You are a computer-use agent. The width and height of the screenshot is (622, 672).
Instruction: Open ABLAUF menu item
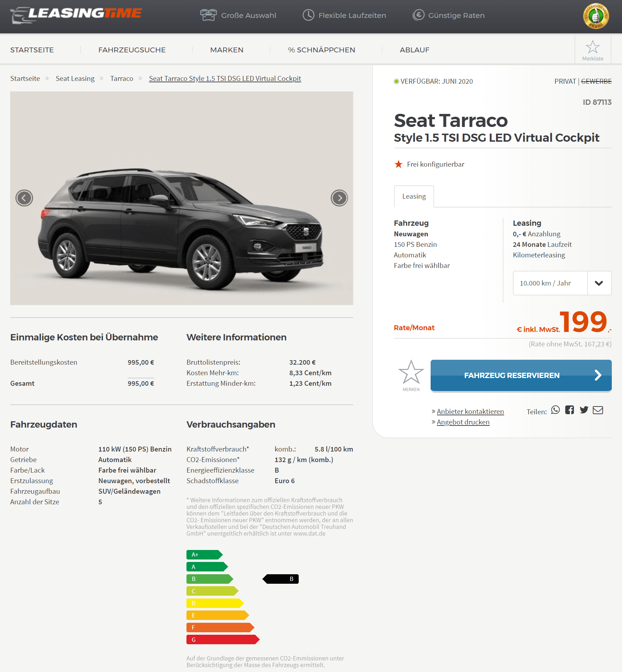pyautogui.click(x=414, y=50)
